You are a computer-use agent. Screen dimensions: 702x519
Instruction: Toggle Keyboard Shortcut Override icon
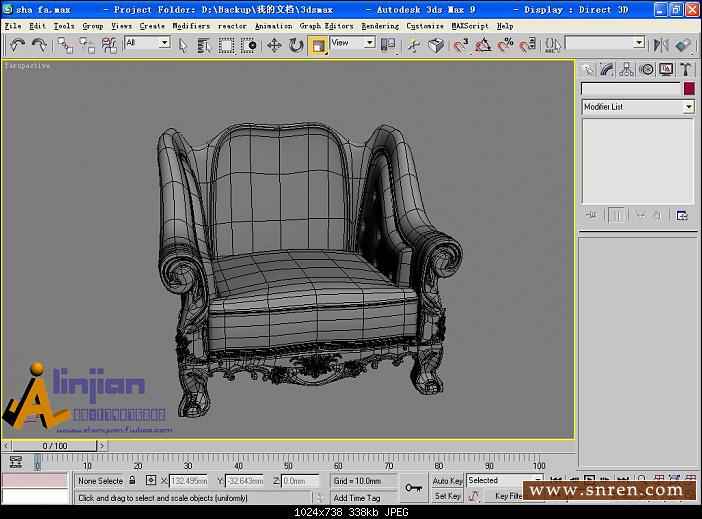(x=436, y=45)
